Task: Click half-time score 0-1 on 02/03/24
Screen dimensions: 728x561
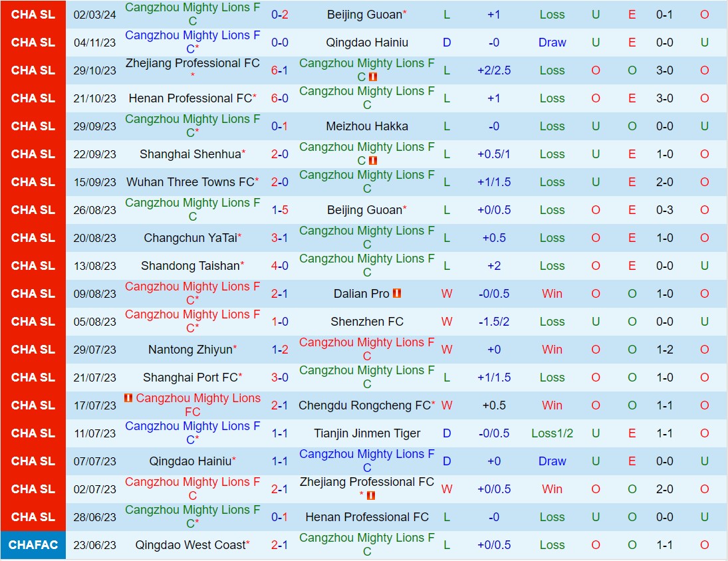Action: tap(664, 15)
